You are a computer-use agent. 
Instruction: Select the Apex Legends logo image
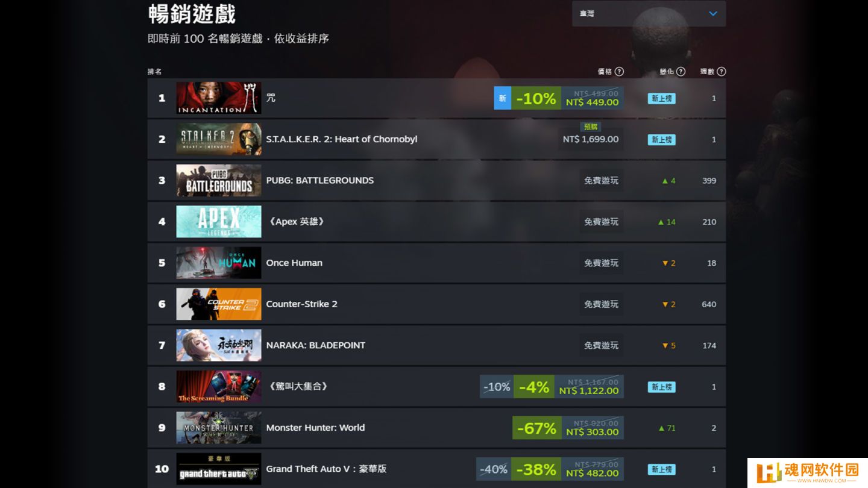point(219,222)
